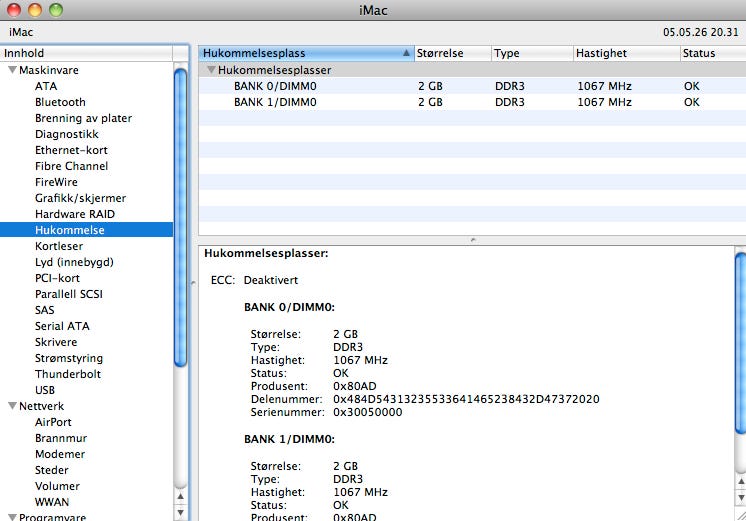746x521 pixels.
Task: Collapse the Hukommelsesplasser group row
Action: tap(211, 70)
